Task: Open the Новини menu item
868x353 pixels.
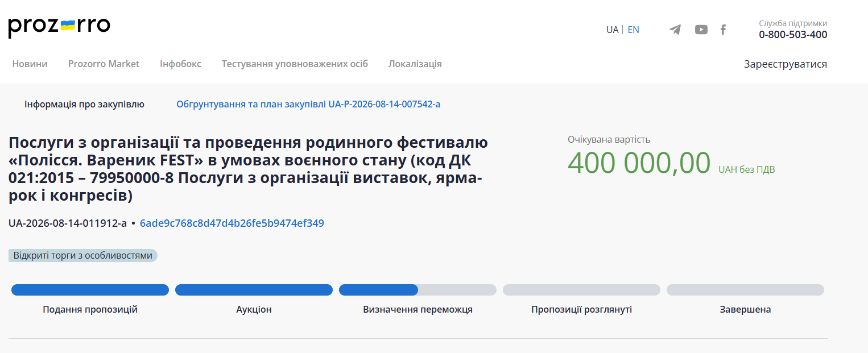Action: coord(30,64)
